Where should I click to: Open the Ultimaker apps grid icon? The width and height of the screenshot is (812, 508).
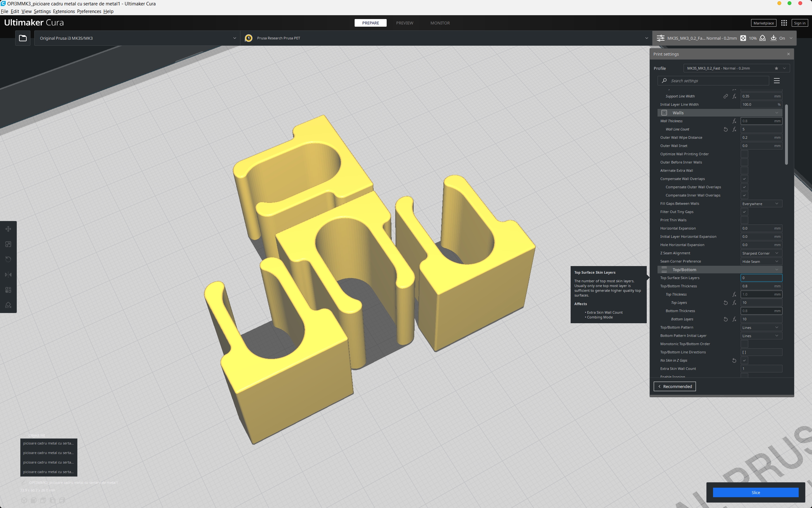tap(784, 23)
